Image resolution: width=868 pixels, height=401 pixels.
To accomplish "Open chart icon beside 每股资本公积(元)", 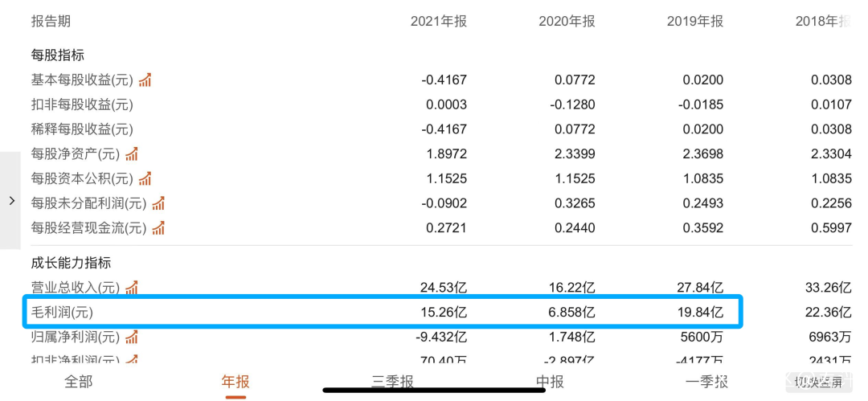I will [x=145, y=178].
